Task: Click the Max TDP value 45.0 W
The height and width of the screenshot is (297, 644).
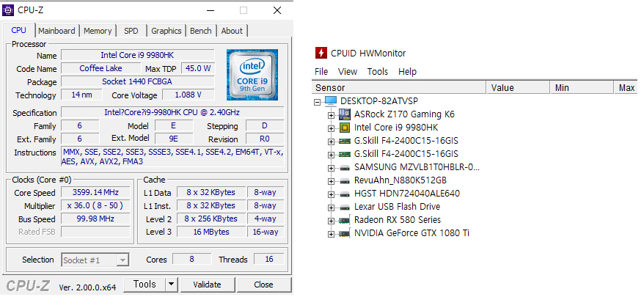Action: coord(197,68)
